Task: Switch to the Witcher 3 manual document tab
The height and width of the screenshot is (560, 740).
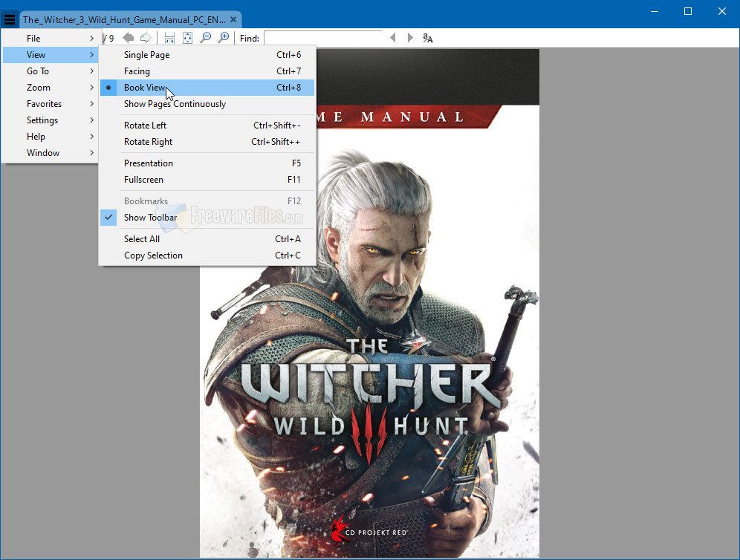Action: point(126,19)
